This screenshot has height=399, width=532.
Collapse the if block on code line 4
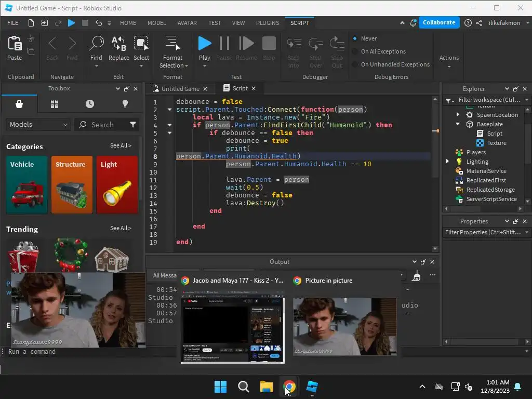pos(170,125)
